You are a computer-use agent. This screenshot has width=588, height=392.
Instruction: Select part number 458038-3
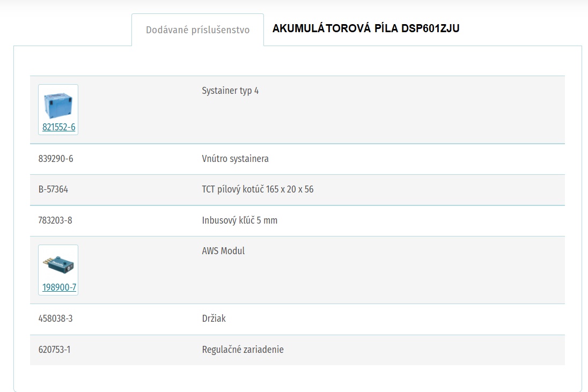(55, 319)
